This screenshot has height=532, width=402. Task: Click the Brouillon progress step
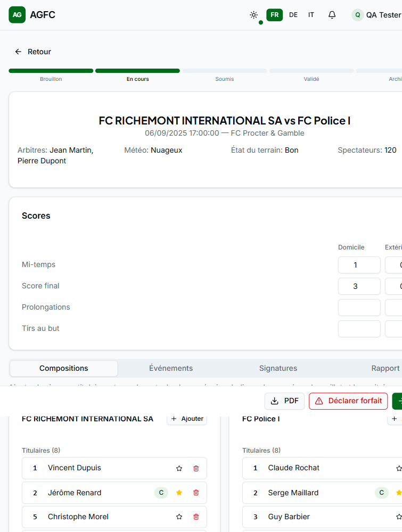point(51,76)
